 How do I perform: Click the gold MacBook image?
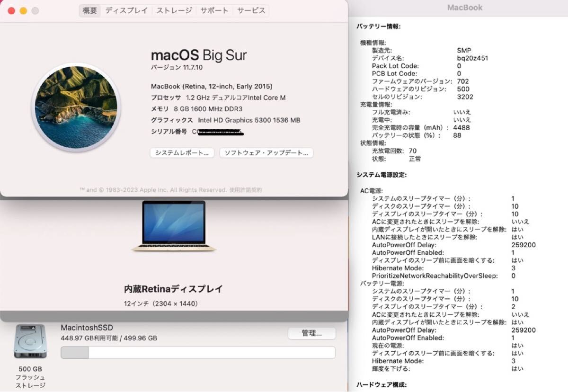(174, 226)
